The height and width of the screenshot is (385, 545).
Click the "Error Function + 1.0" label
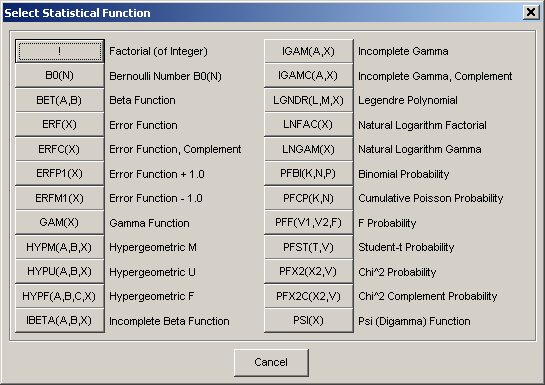tap(157, 174)
